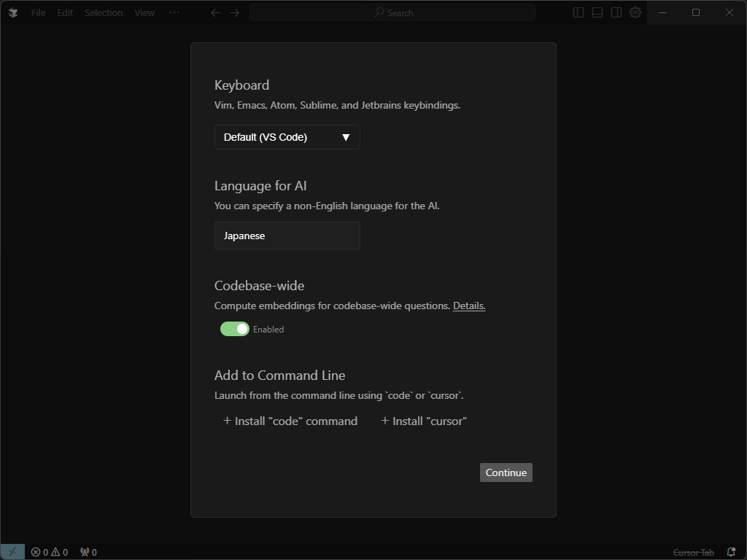Image resolution: width=747 pixels, height=560 pixels.
Task: Open the View menu
Action: [x=144, y=13]
